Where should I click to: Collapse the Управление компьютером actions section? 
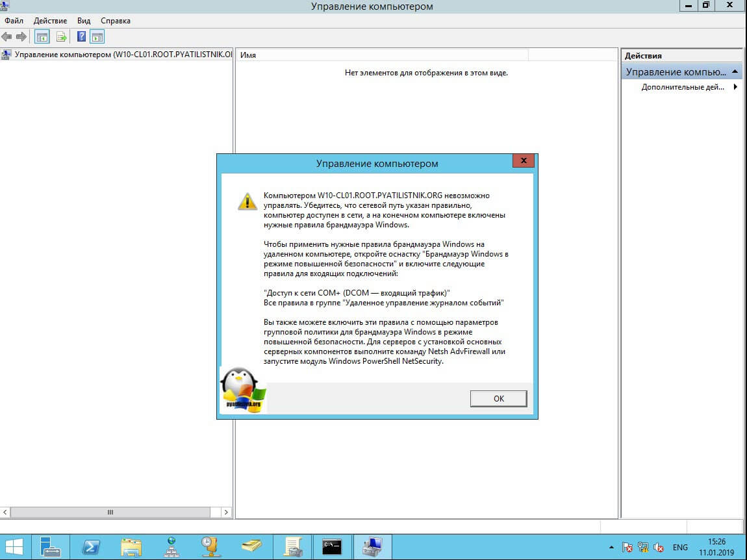pyautogui.click(x=735, y=71)
